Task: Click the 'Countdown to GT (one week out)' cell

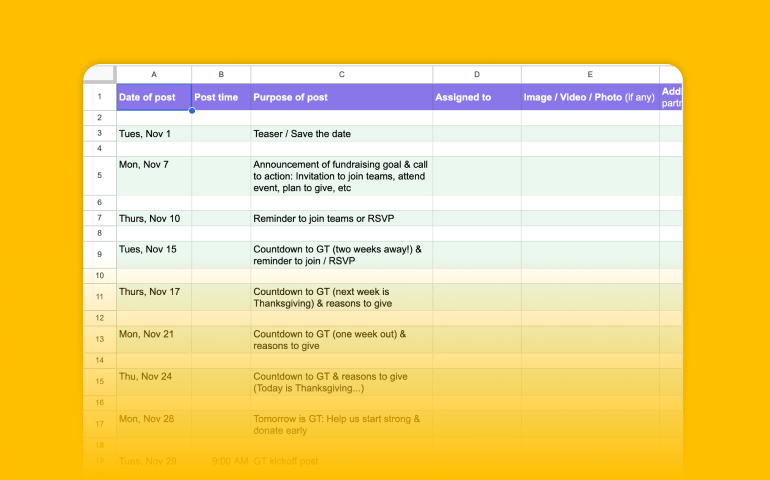Action: click(x=341, y=339)
